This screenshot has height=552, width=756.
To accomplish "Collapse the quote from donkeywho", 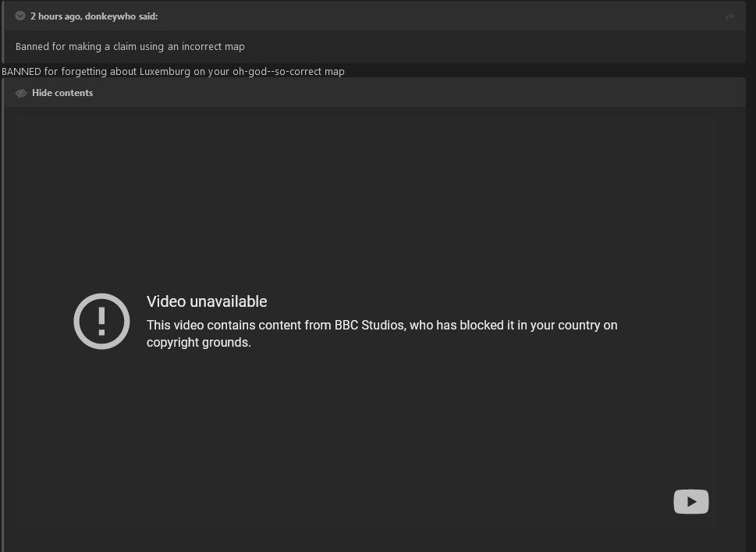I will click(20, 16).
